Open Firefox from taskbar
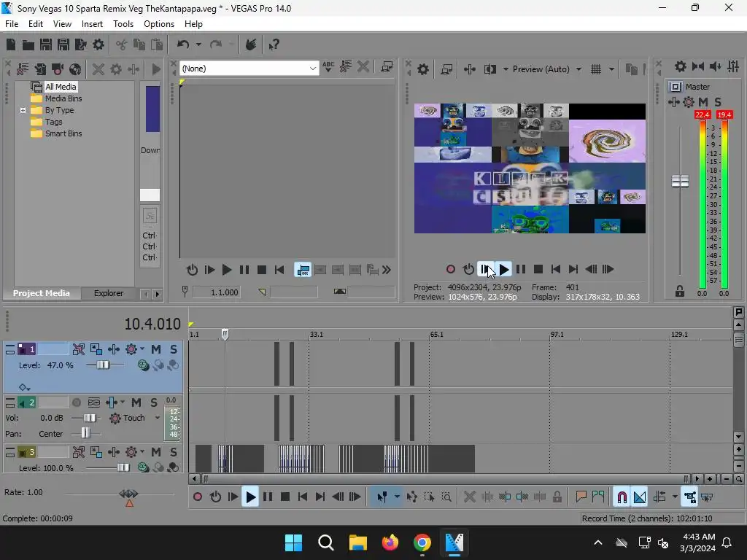This screenshot has height=560, width=747. (x=390, y=542)
